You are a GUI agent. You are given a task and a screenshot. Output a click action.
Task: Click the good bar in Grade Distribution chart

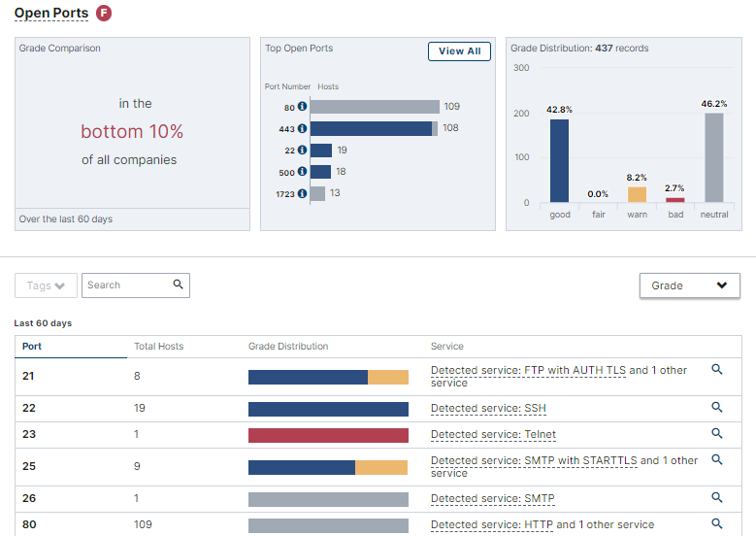tap(559, 160)
